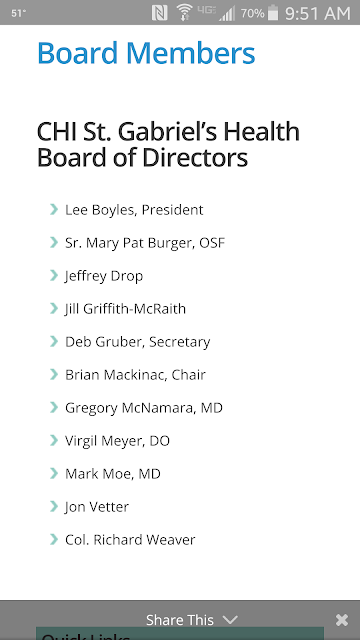Screen dimensions: 360x640
Task: Tap the Wi-Fi status icon
Action: point(184,12)
